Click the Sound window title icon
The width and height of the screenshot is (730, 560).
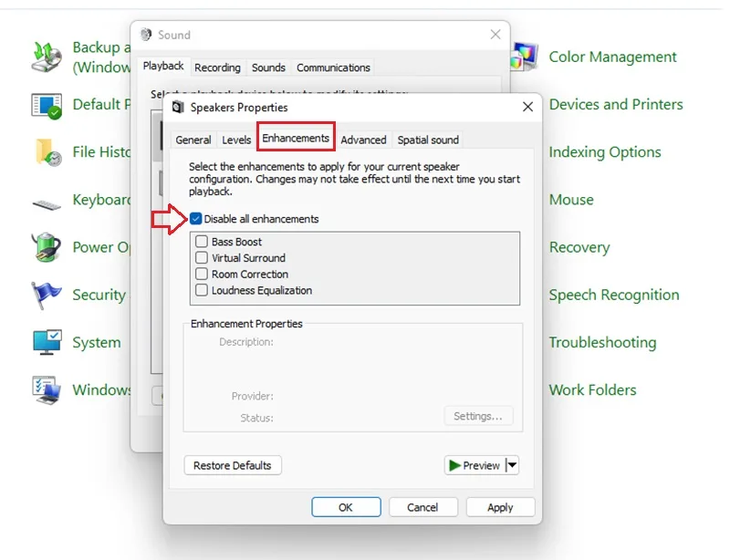(146, 35)
